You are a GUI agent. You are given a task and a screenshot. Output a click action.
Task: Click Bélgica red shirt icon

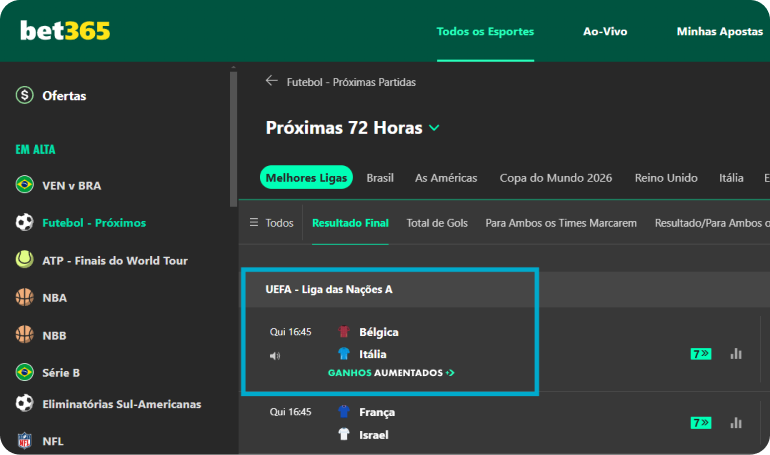(x=344, y=332)
